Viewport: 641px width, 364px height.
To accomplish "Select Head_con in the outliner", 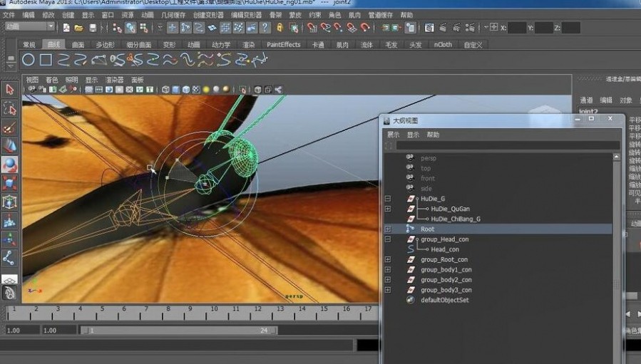I will coord(445,249).
